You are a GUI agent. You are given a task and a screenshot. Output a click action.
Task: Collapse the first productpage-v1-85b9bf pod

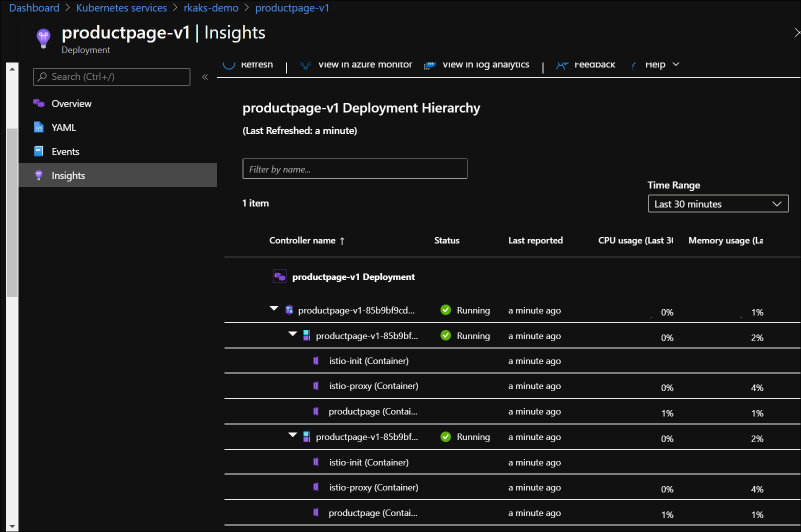[293, 334]
